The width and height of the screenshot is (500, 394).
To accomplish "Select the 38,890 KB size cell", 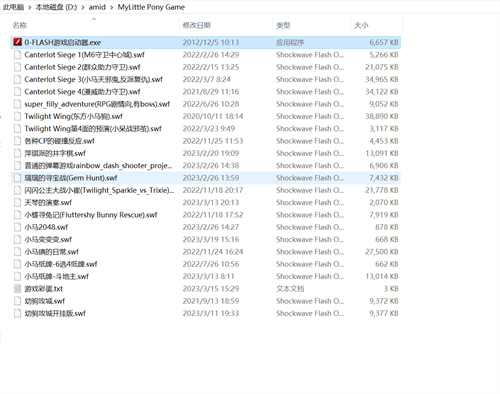I will coord(382,116).
